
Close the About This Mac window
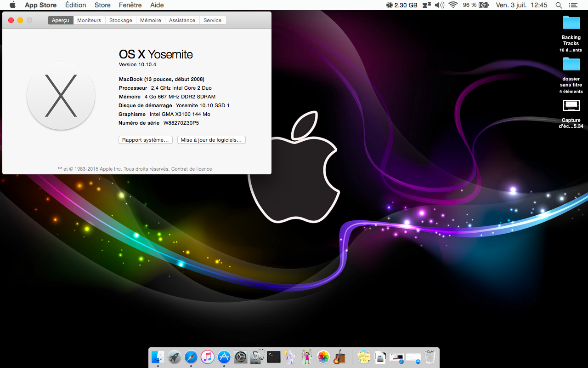click(x=11, y=20)
